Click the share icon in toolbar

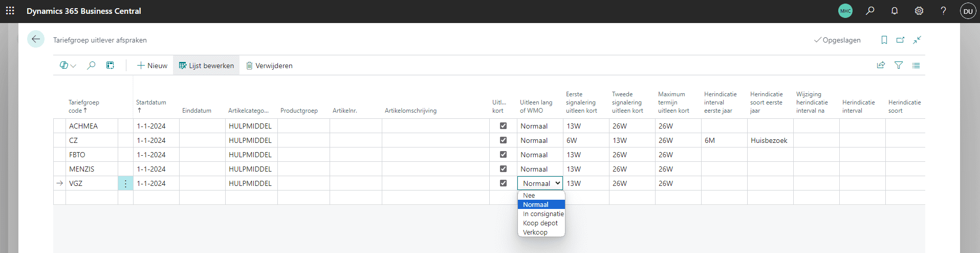tap(881, 66)
